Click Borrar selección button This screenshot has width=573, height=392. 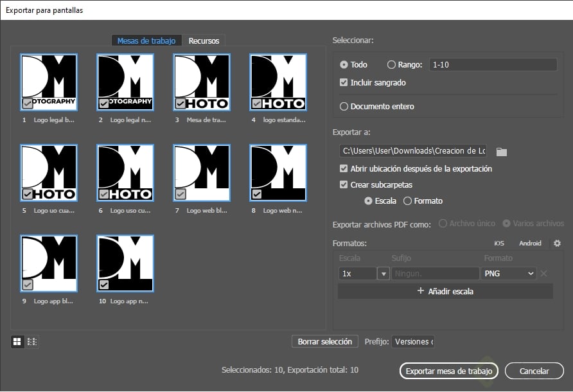pos(325,341)
